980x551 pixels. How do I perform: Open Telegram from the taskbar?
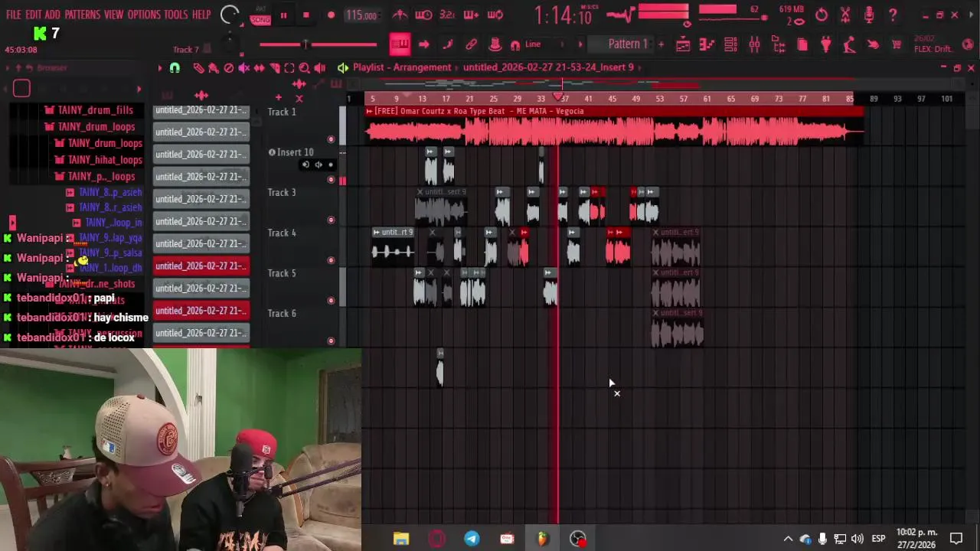click(472, 539)
